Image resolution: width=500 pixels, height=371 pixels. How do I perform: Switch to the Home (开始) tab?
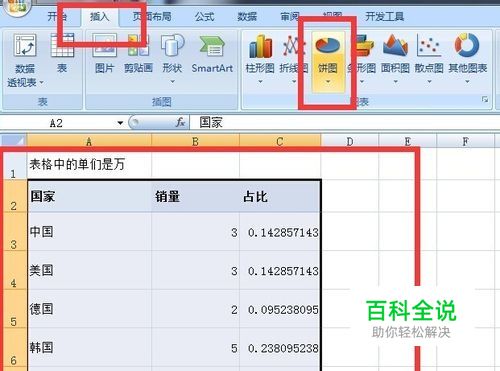(x=57, y=16)
